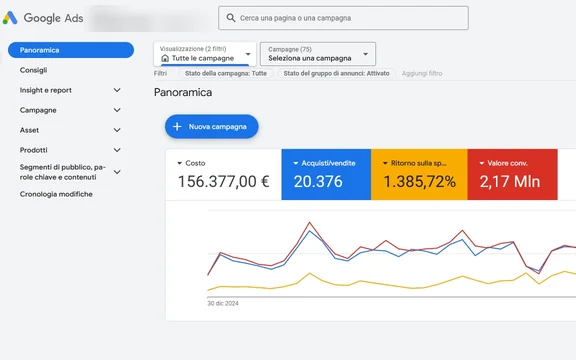The height and width of the screenshot is (360, 576).
Task: Click 'Aggiungi filtro' link
Action: [422, 73]
